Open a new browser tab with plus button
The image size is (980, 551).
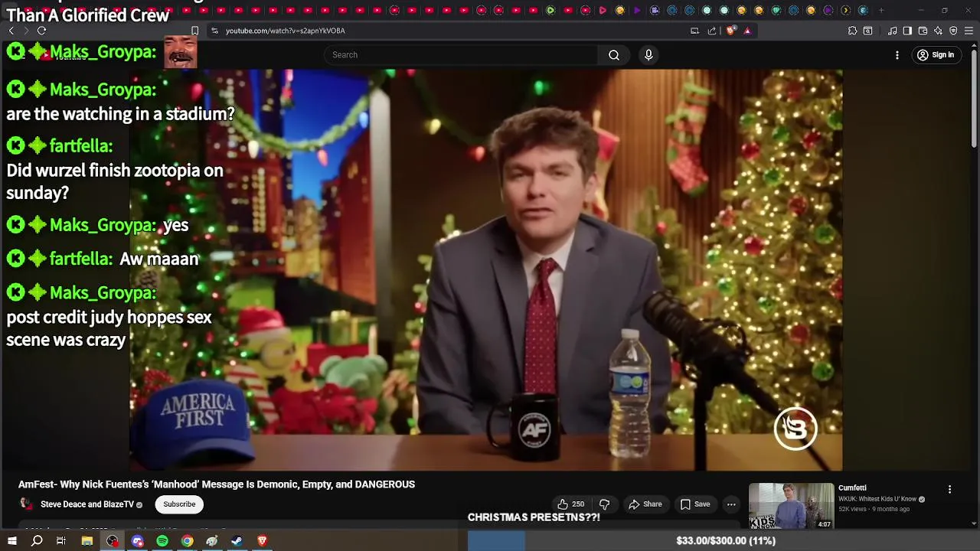tap(881, 10)
